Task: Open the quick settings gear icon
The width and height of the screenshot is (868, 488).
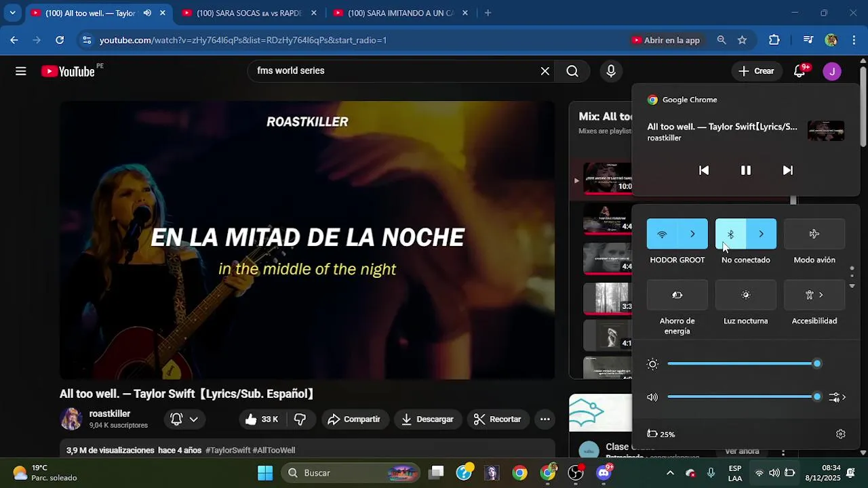Action: pos(841,434)
